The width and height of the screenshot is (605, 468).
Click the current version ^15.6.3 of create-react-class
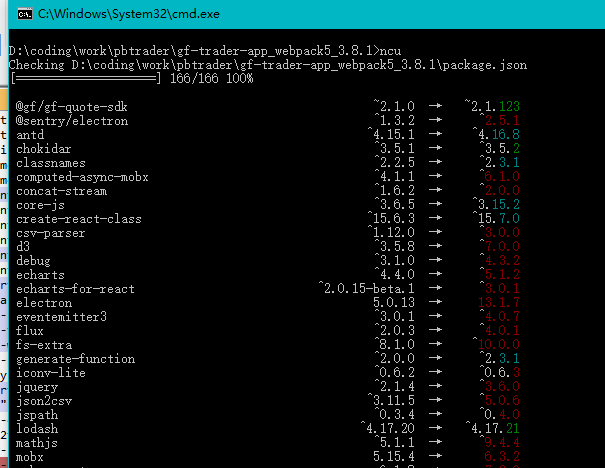tap(391, 218)
